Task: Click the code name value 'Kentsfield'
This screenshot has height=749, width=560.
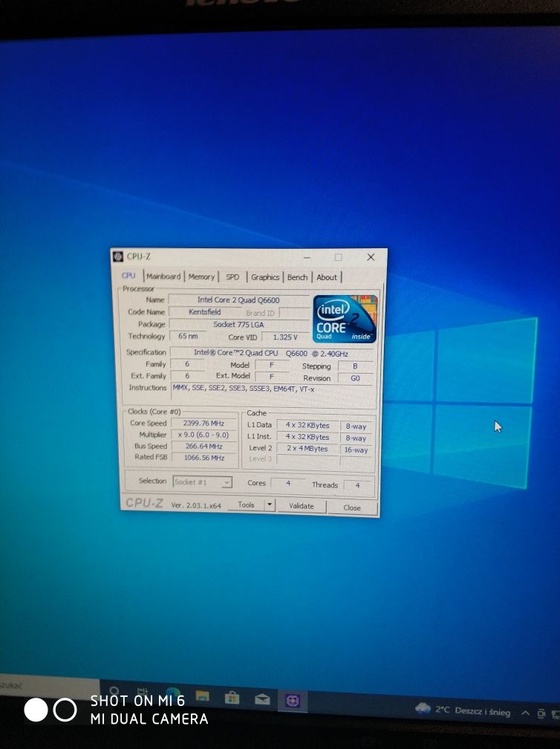Action: [205, 312]
